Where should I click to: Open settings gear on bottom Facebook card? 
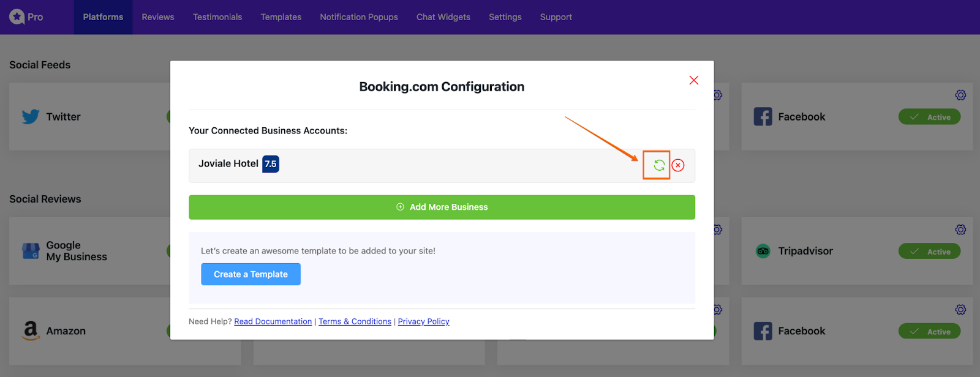point(960,310)
